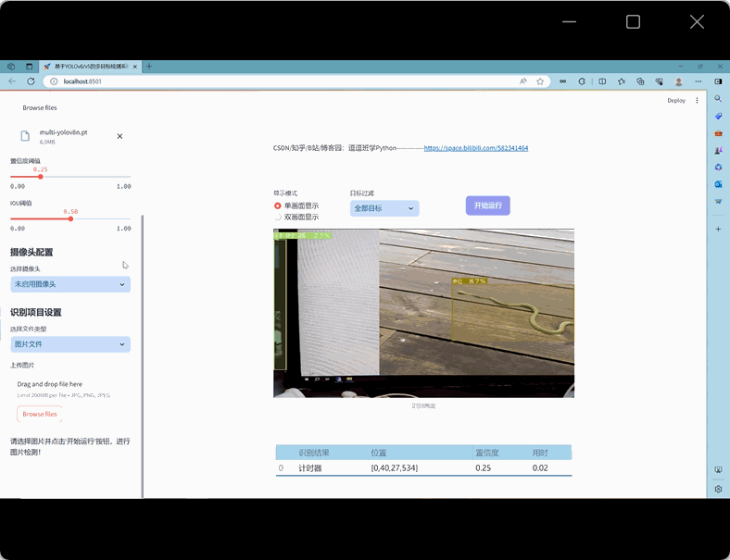Expand the 图片文件 file type dropdown
Image resolution: width=730 pixels, height=560 pixels.
pos(70,344)
